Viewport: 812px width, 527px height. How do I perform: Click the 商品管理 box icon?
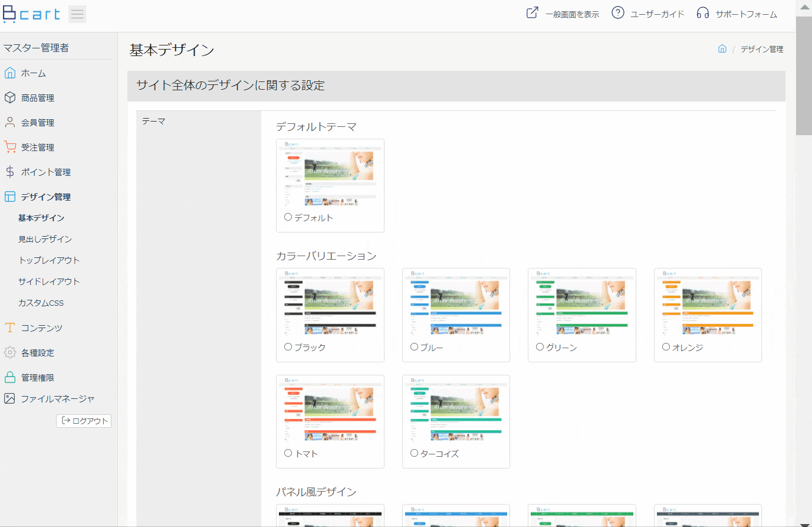point(10,97)
